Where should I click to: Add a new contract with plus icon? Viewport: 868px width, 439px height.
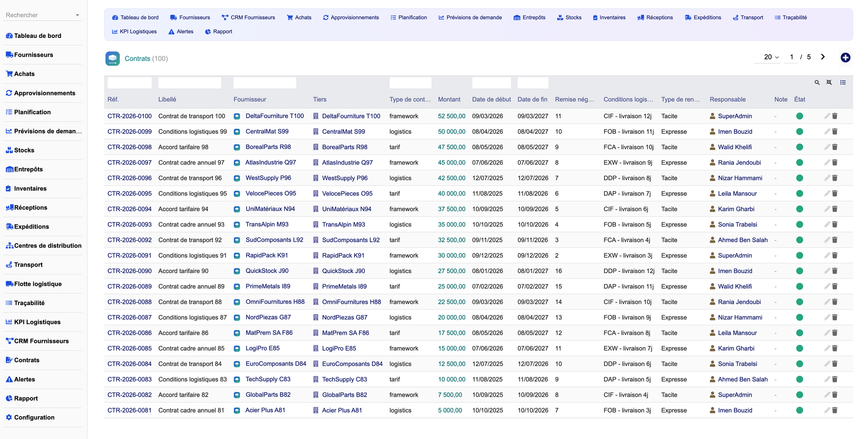[845, 58]
